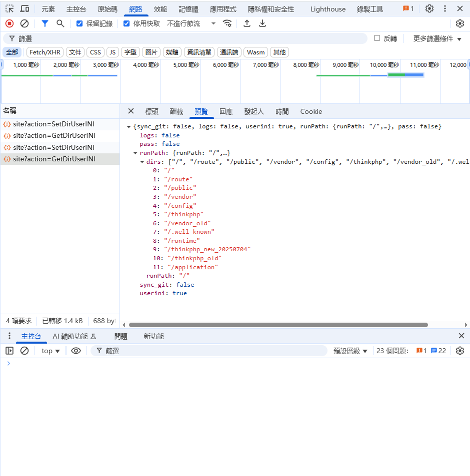Click the Name column header
The width and height of the screenshot is (470, 476).
tap(60, 111)
